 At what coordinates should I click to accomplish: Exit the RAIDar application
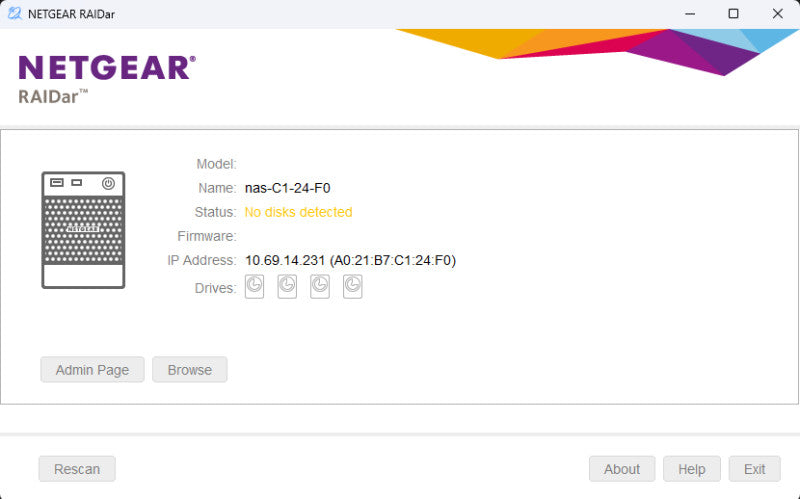pyautogui.click(x=755, y=469)
